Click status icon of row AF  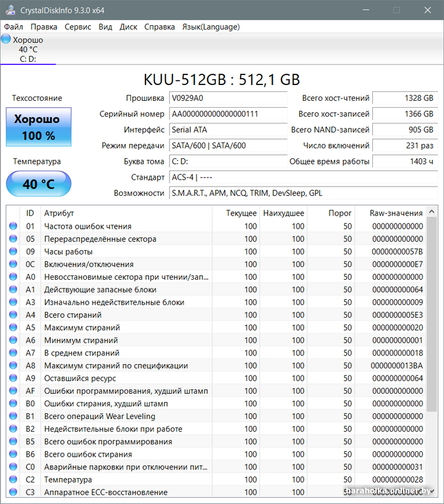[x=13, y=391]
